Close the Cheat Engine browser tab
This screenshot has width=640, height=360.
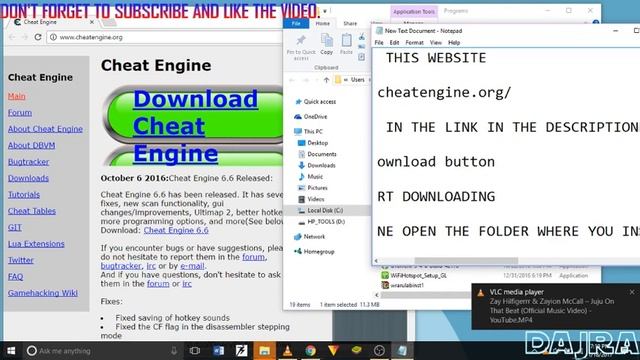point(92,22)
